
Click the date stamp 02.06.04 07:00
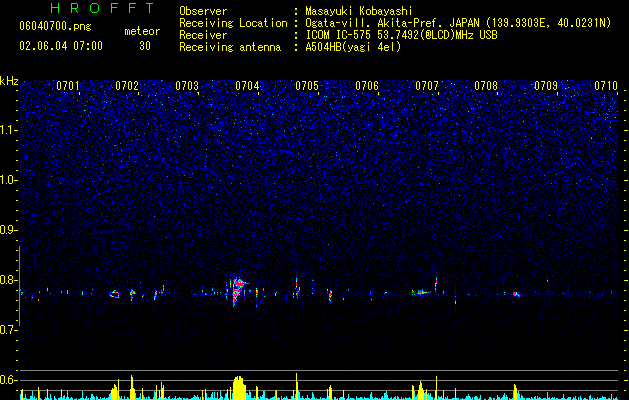click(x=61, y=46)
